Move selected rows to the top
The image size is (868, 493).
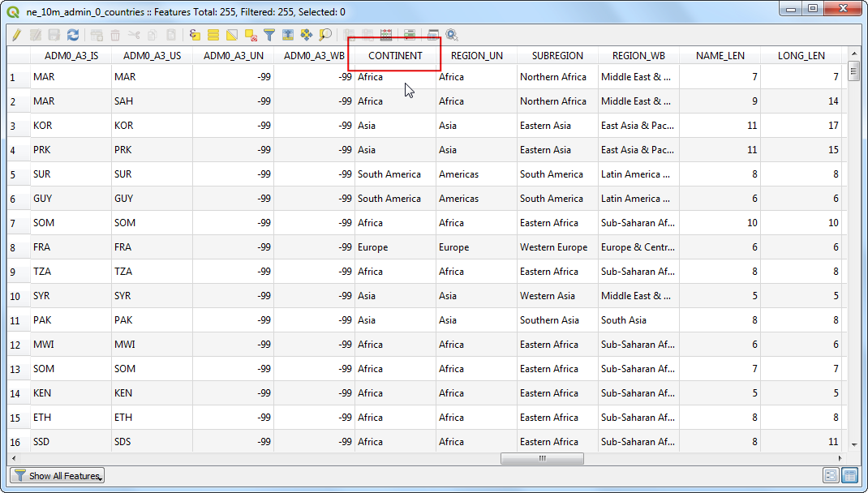point(288,35)
